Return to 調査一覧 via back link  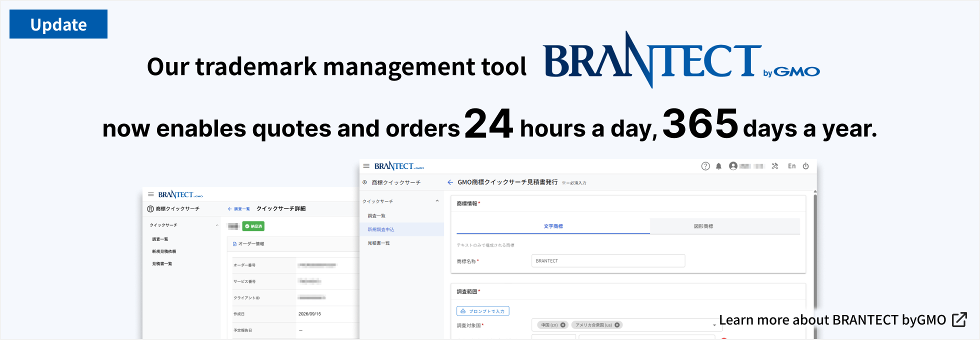coord(239,209)
